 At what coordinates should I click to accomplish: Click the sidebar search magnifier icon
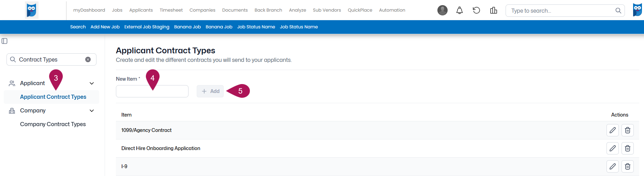pyautogui.click(x=13, y=59)
